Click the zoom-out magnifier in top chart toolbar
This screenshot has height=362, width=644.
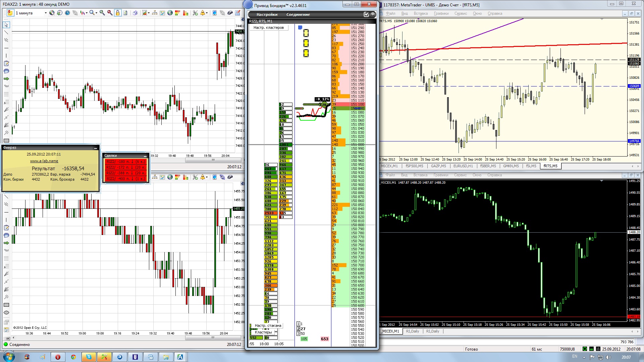pyautogui.click(x=110, y=13)
